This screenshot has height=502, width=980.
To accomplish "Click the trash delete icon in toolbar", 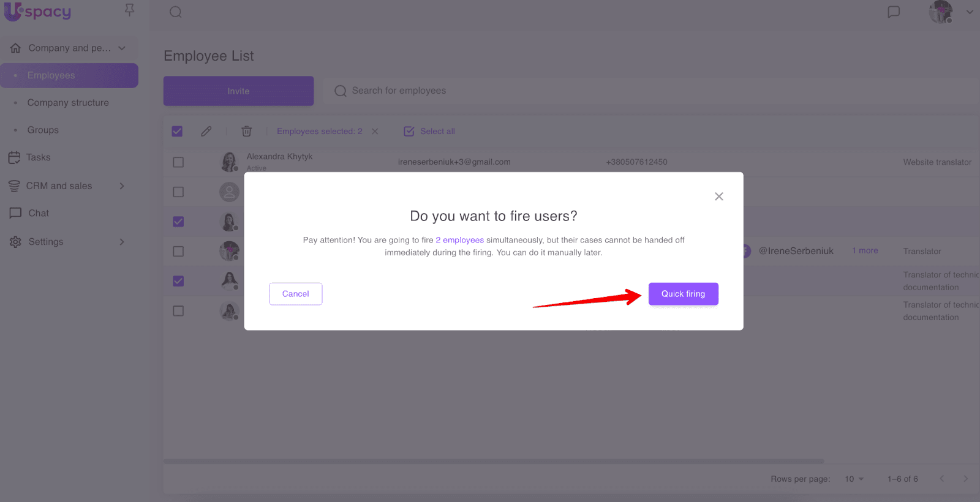I will pyautogui.click(x=246, y=131).
